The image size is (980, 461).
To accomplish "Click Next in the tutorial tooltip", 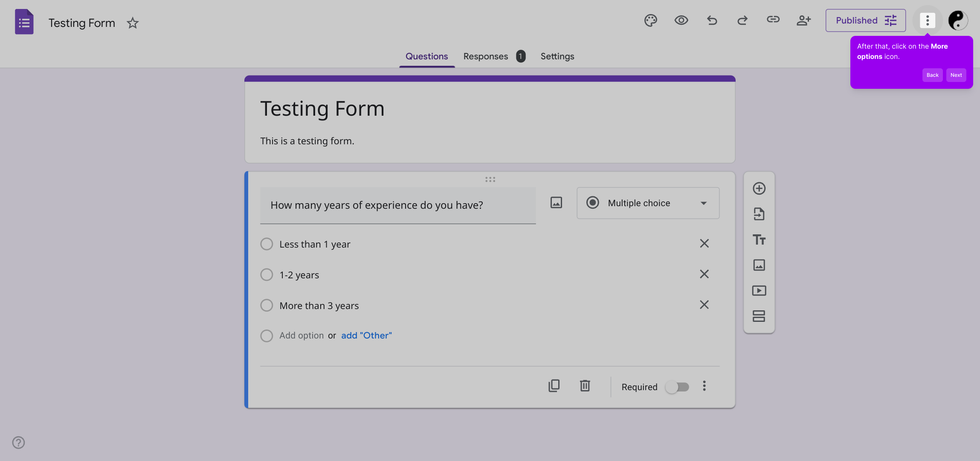I will [x=956, y=75].
